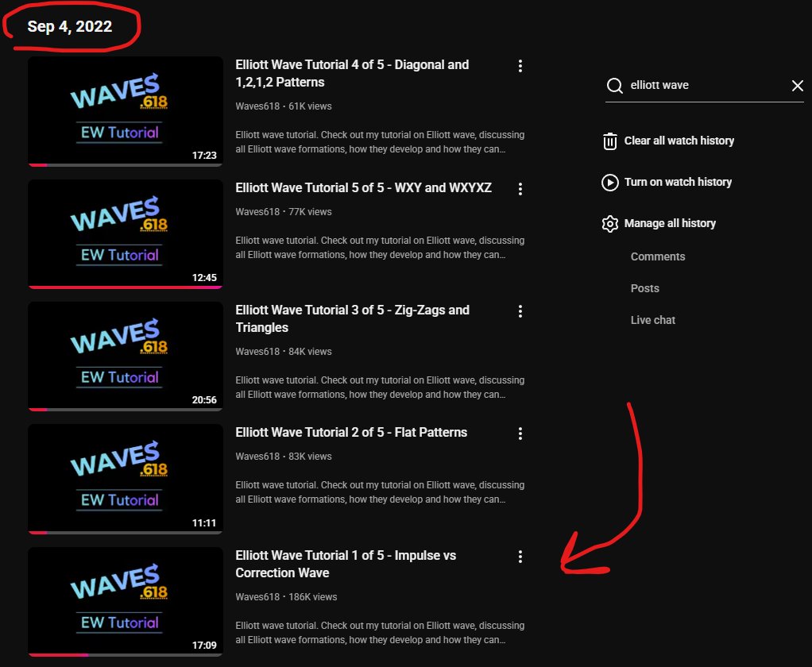The width and height of the screenshot is (812, 667).
Task: Open Manage all history
Action: click(667, 223)
